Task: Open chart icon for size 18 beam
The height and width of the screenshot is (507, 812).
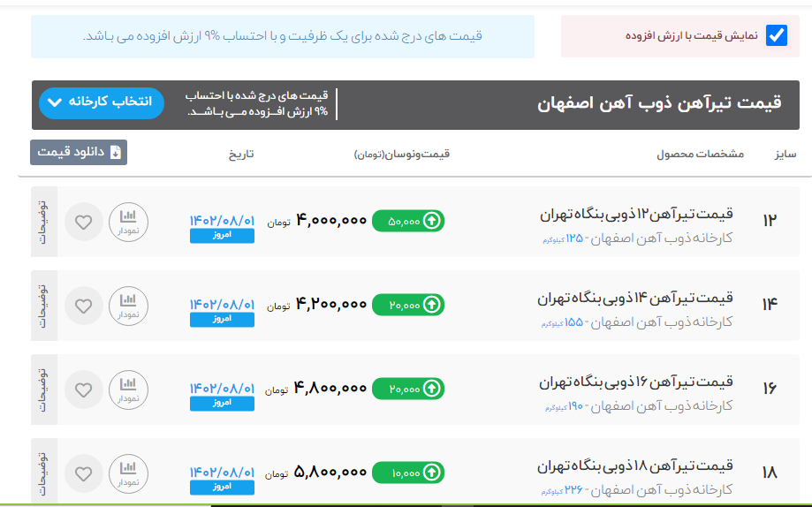Action: (128, 473)
